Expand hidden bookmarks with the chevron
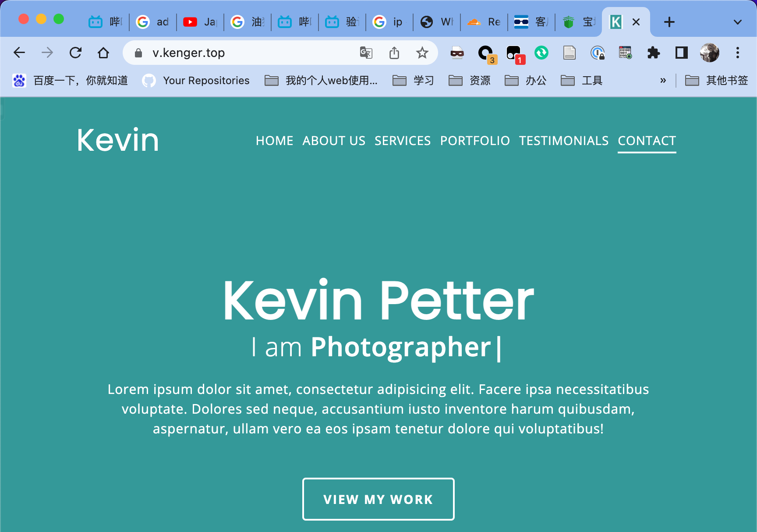The height and width of the screenshot is (532, 757). click(663, 80)
